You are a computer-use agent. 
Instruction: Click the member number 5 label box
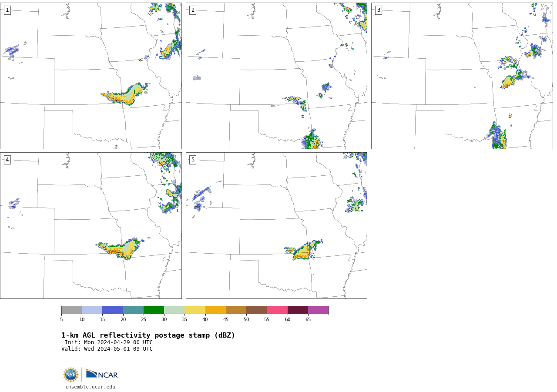tap(193, 160)
